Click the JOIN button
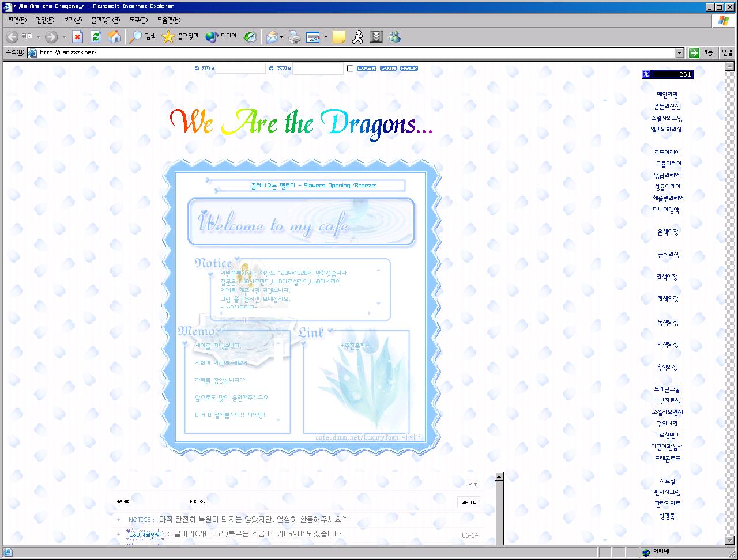738x560 pixels. [388, 69]
